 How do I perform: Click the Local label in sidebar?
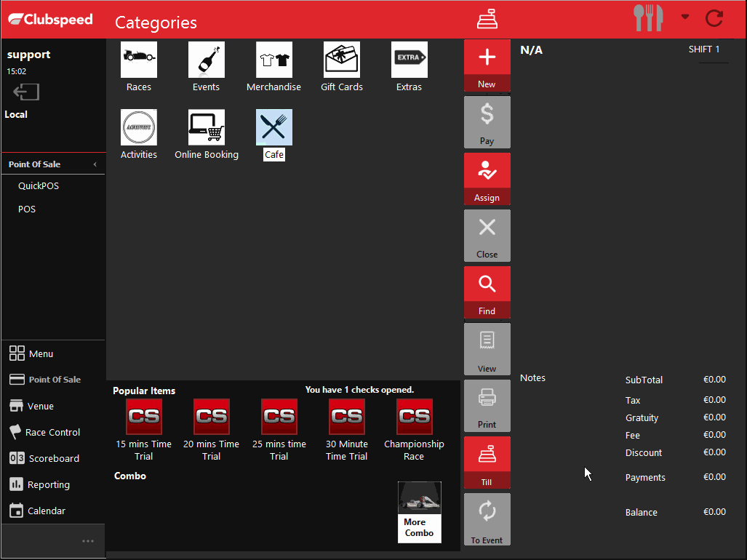(x=16, y=114)
